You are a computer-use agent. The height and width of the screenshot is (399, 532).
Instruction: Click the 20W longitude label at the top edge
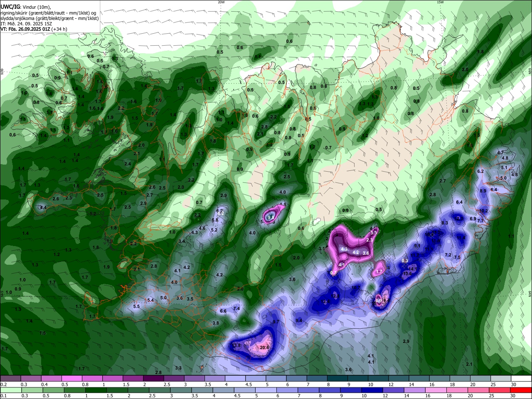(221, 2)
